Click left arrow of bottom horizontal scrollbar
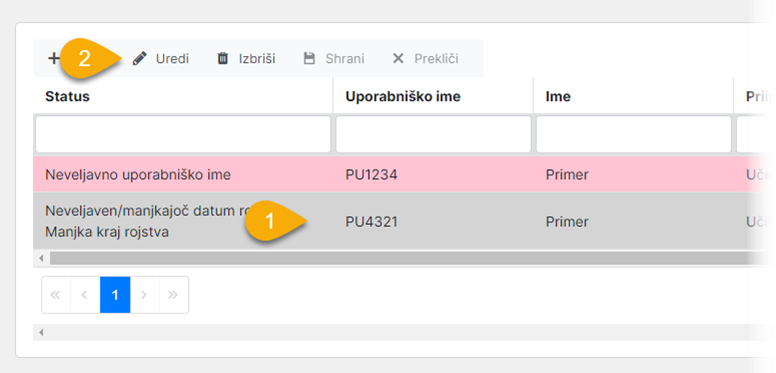Image resolution: width=776 pixels, height=373 pixels. [41, 332]
